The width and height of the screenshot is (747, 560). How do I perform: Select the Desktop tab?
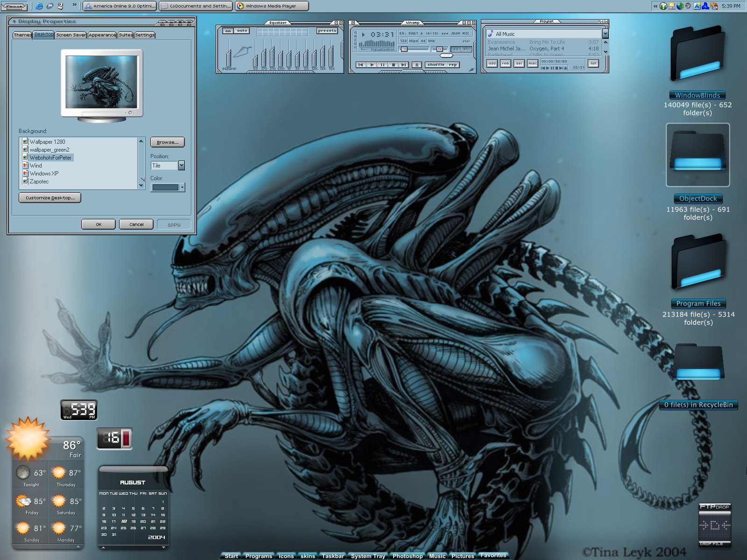pos(44,35)
